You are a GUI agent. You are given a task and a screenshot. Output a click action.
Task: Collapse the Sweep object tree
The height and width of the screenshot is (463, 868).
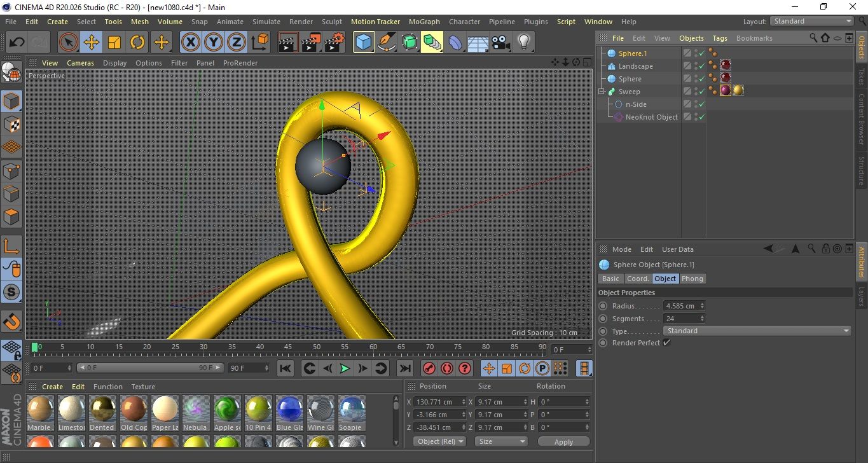pos(602,92)
